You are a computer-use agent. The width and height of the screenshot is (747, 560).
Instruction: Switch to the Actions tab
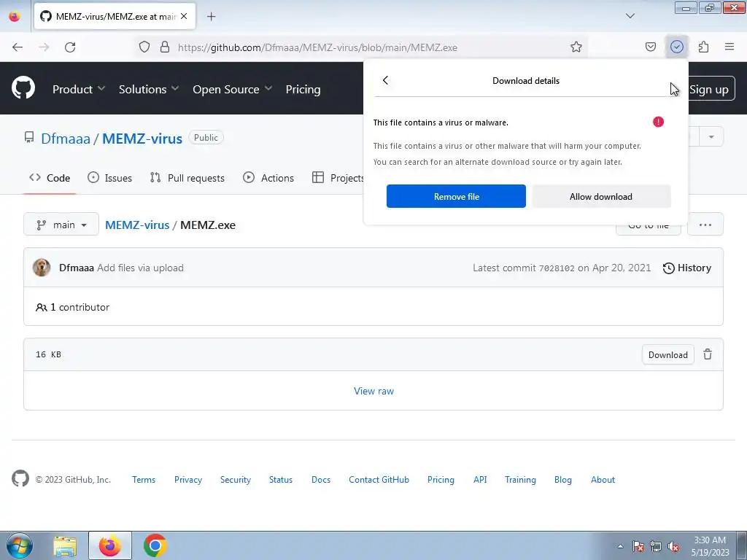click(x=268, y=178)
